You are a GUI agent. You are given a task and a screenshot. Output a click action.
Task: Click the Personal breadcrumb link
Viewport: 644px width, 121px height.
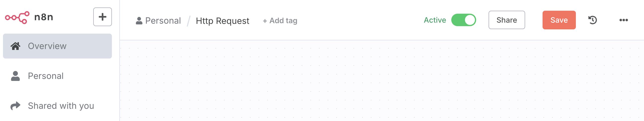163,21
